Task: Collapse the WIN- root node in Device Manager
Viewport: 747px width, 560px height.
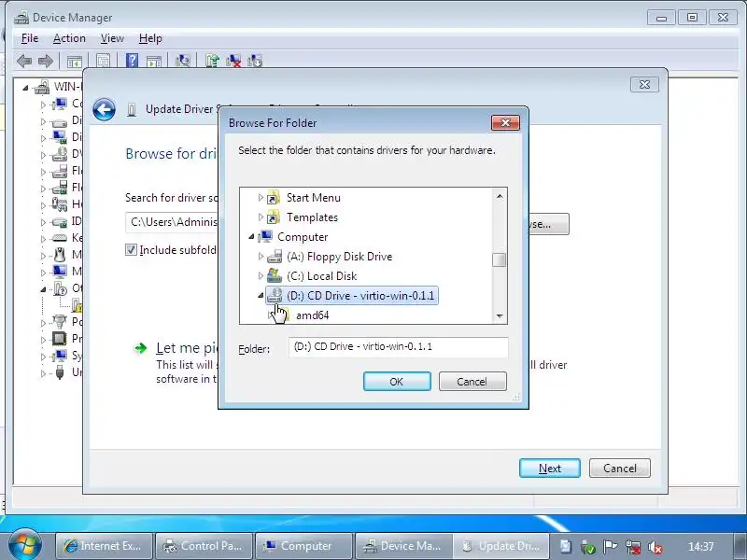Action: (x=26, y=88)
